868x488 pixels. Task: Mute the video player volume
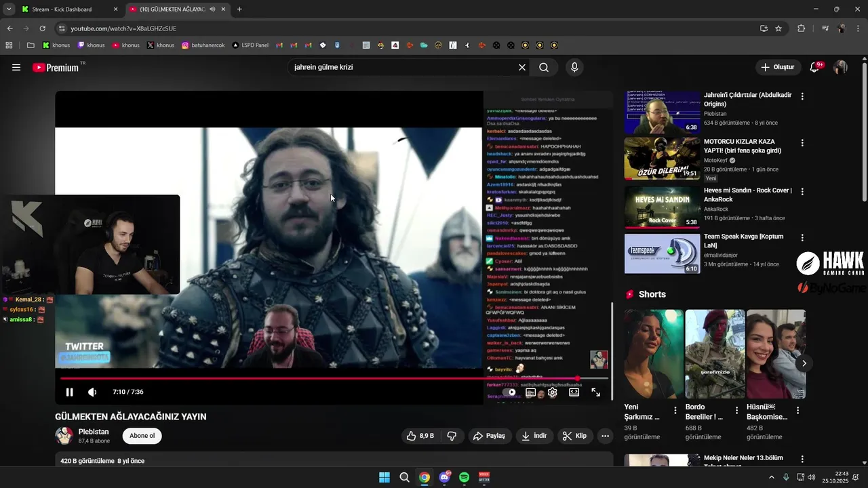click(92, 392)
